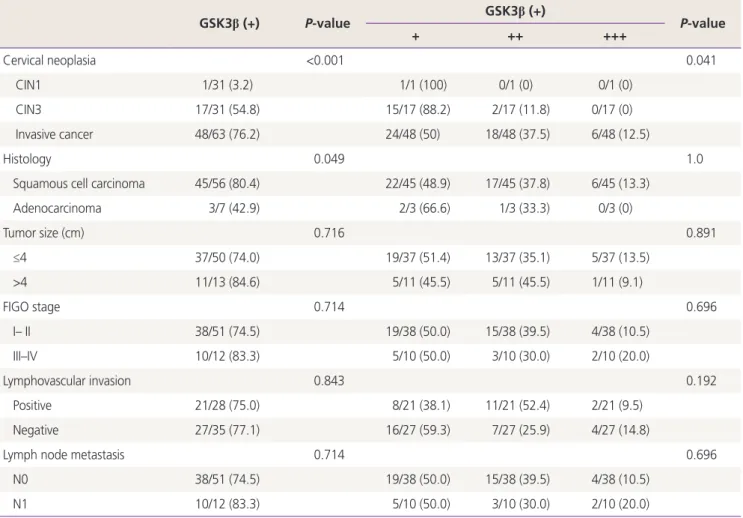The width and height of the screenshot is (743, 518).
Task: Select the Tumor size (cm) heading
Action: 44,233
